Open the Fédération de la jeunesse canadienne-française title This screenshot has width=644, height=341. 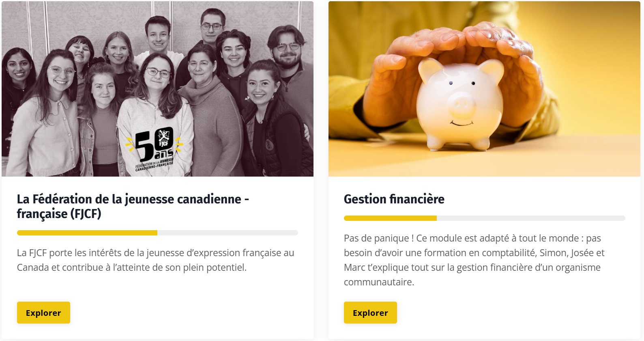tap(133, 206)
